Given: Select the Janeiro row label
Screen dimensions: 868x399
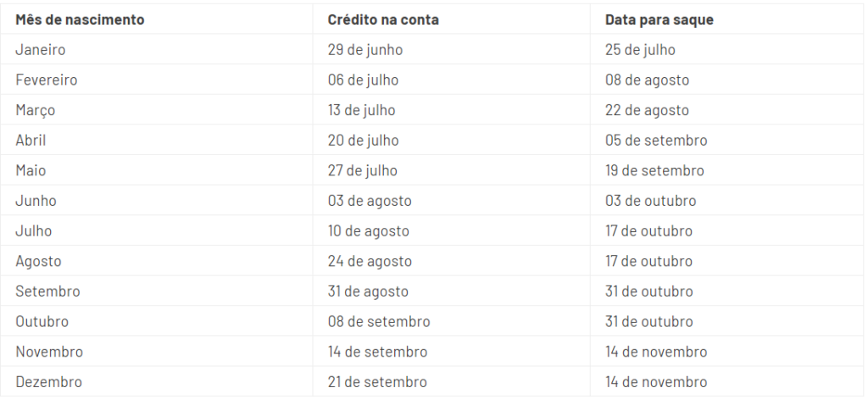Looking at the screenshot, I should 41,50.
